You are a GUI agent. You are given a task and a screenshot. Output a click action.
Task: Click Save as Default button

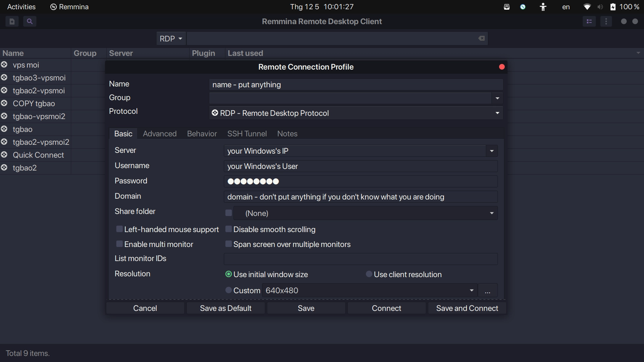coord(226,308)
